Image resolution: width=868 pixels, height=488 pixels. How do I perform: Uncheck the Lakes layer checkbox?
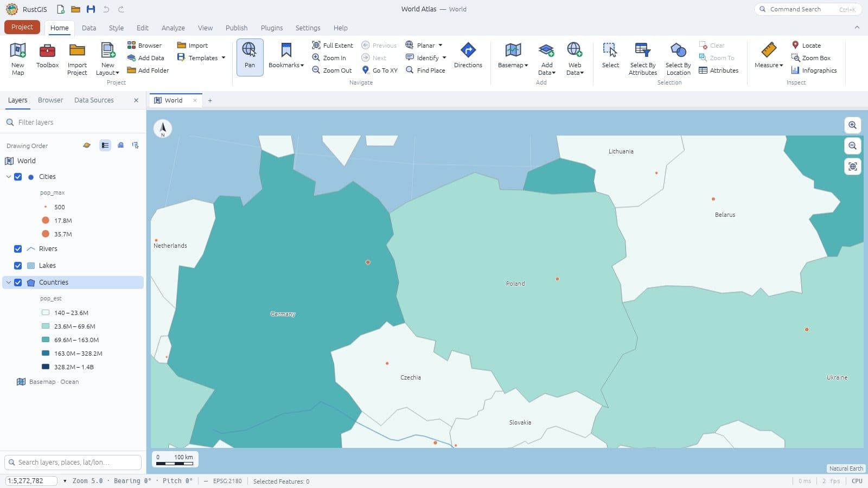point(18,266)
